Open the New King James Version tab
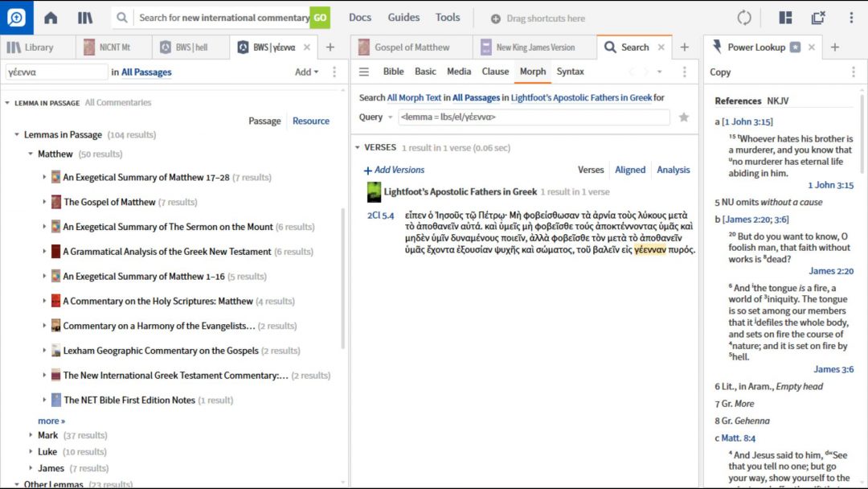This screenshot has width=868, height=489. coord(534,47)
